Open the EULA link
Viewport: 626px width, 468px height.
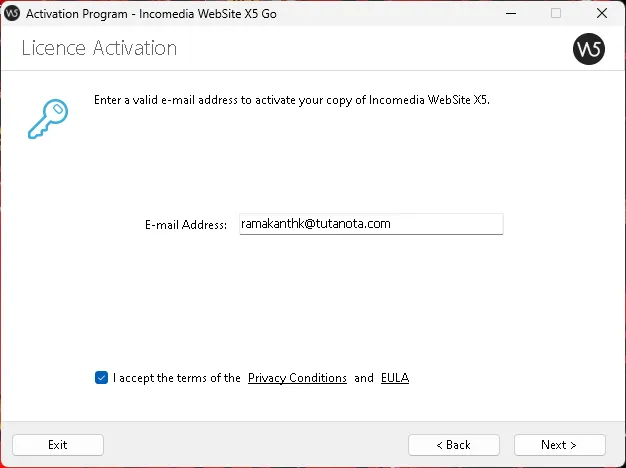pyautogui.click(x=395, y=378)
